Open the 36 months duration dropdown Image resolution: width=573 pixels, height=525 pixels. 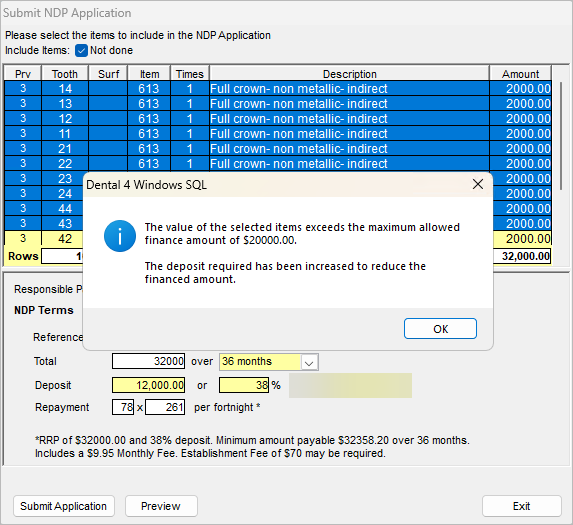click(x=309, y=362)
